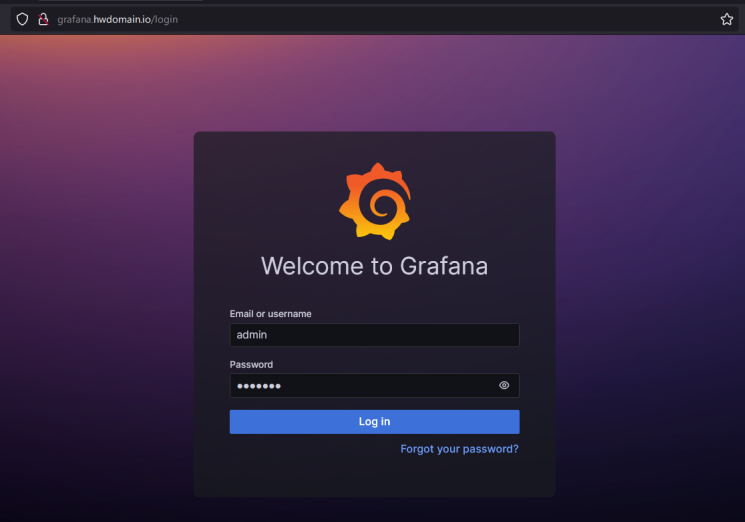
Task: Bookmark this page with the star icon
Action: 727,19
